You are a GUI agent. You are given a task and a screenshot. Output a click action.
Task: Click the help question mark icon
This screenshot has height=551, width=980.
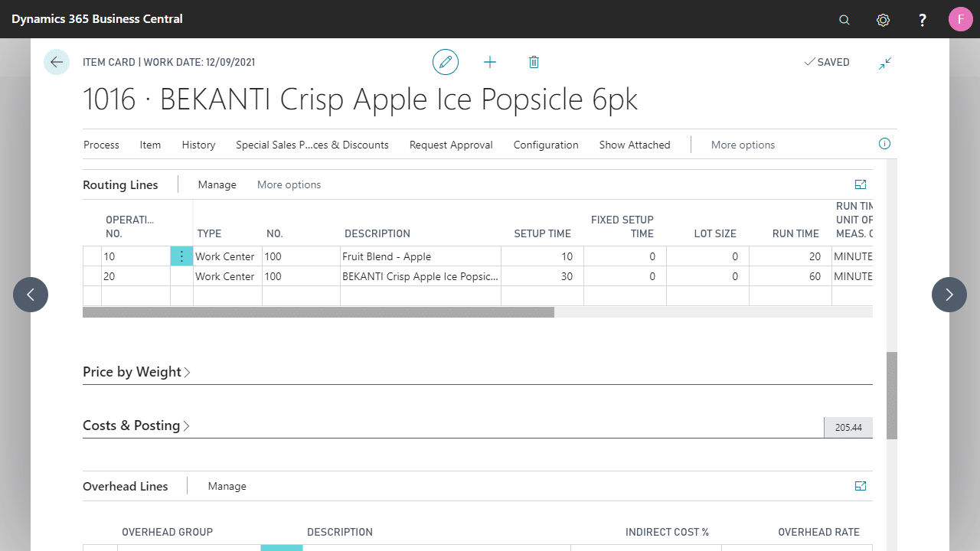[x=923, y=20]
